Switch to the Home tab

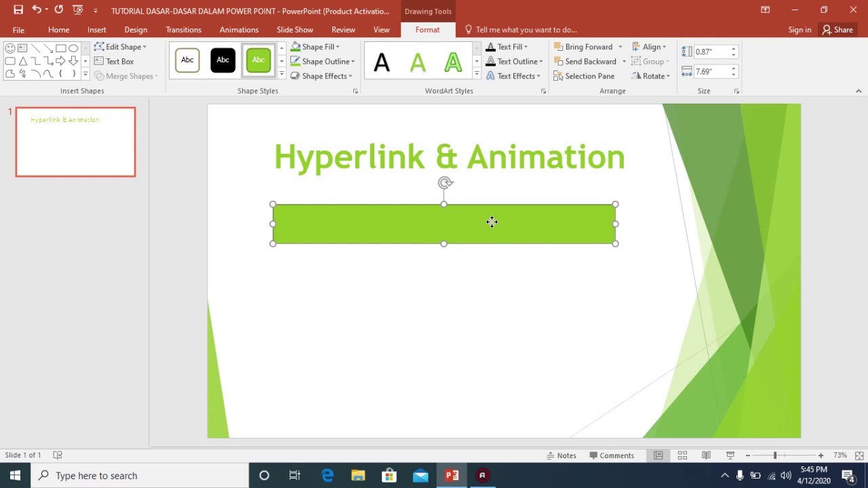click(x=58, y=30)
